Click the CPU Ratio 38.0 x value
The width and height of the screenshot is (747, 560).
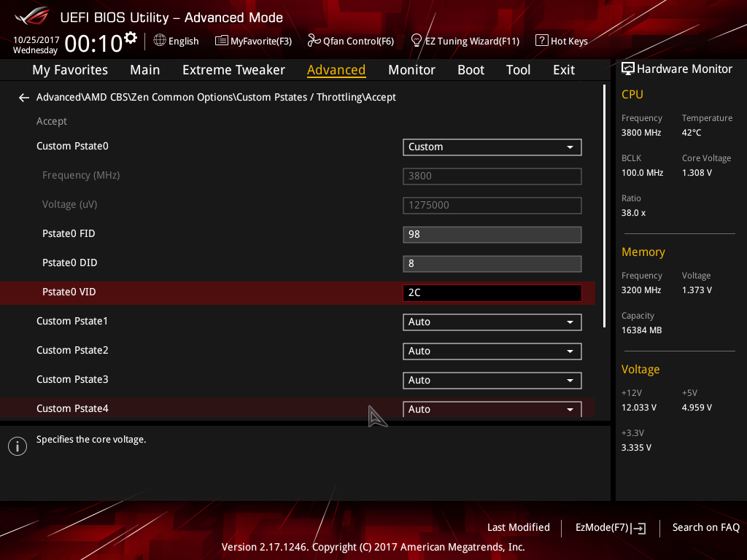click(x=633, y=213)
